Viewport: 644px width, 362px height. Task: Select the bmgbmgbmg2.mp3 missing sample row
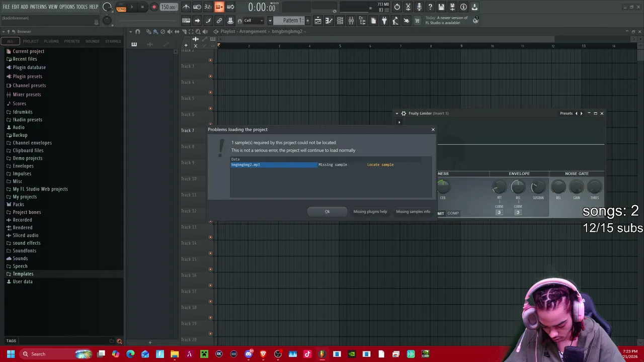[326, 165]
